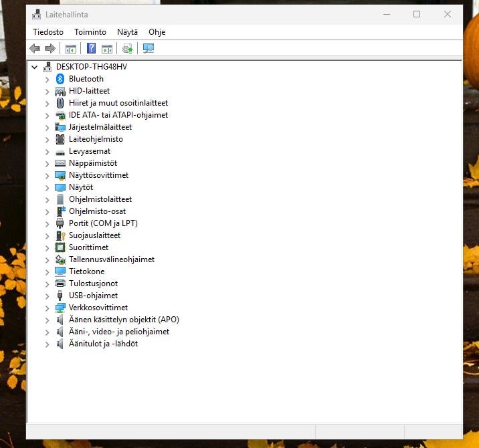Click the show/hide console tree toolbar icon
The width and height of the screenshot is (479, 448).
(x=71, y=49)
